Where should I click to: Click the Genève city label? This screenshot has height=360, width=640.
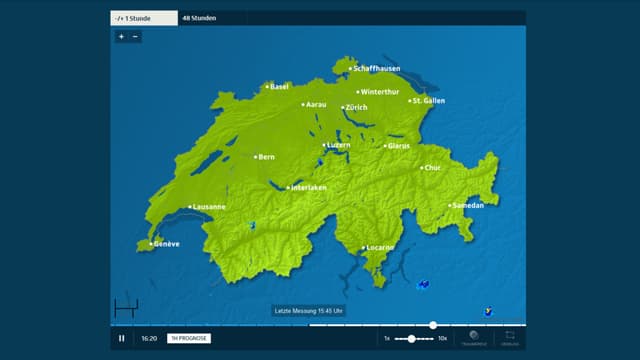point(167,244)
